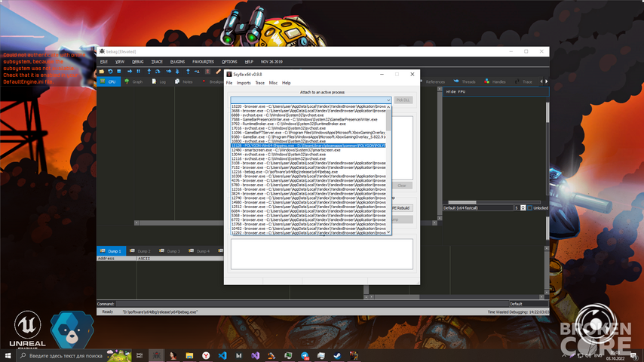Collapse the attach process combo box arrow

(x=388, y=100)
